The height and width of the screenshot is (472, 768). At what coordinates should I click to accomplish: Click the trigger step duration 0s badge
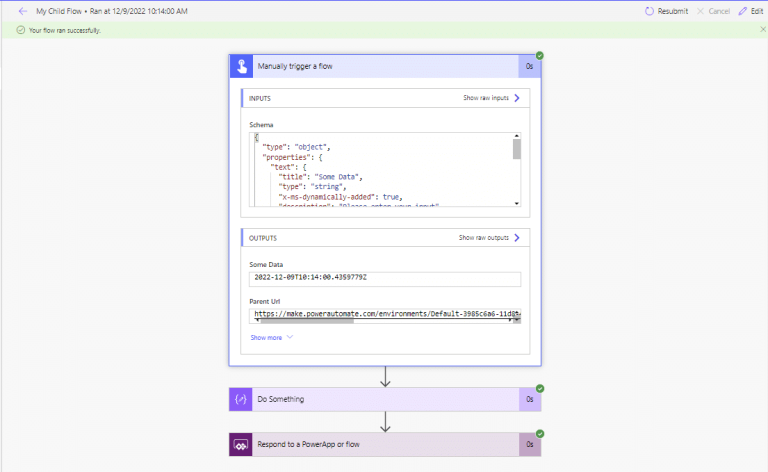pyautogui.click(x=529, y=66)
